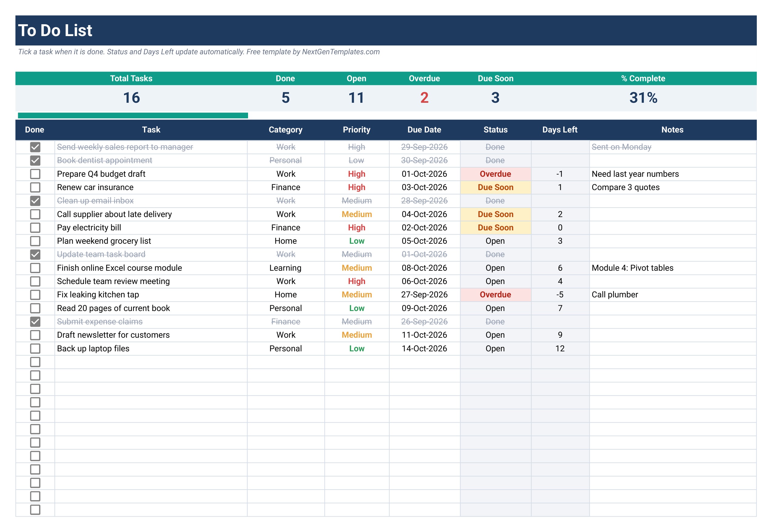
Task: Untick the Update team task board checkbox
Action: click(35, 254)
